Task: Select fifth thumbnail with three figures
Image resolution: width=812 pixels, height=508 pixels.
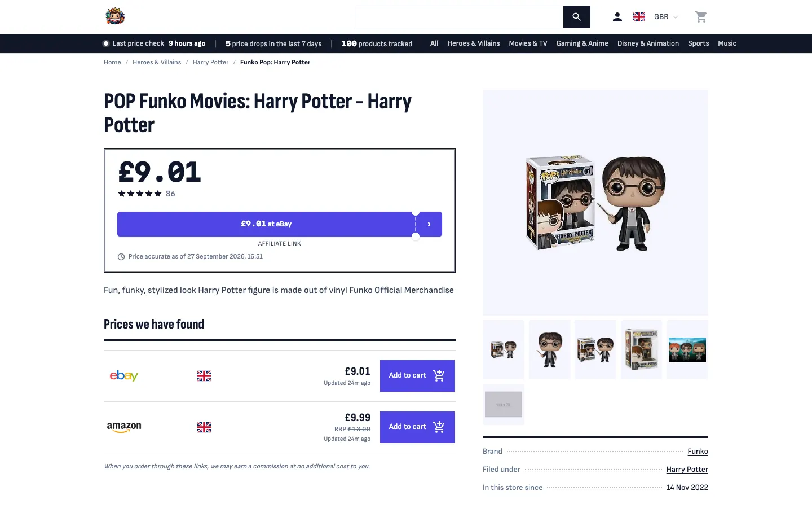Action: [x=687, y=349]
